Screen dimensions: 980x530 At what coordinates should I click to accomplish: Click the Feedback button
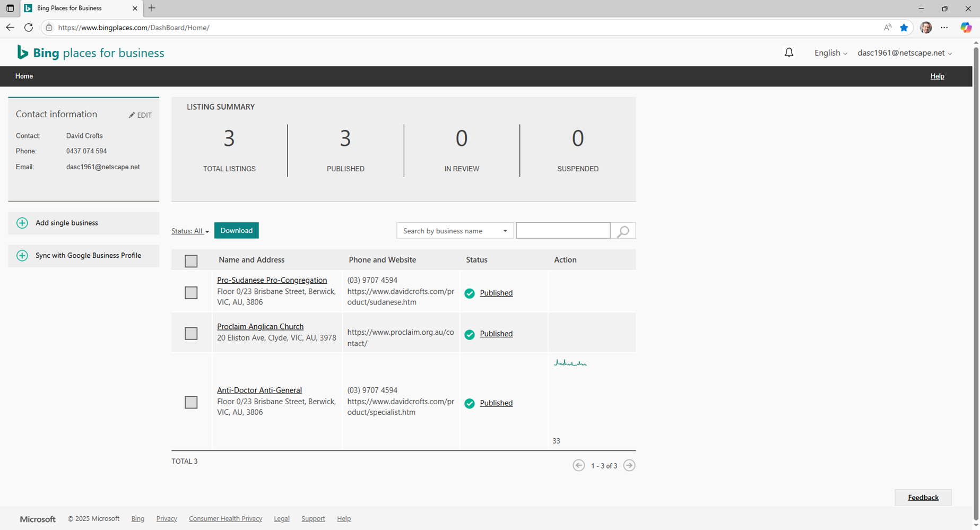pos(923,497)
